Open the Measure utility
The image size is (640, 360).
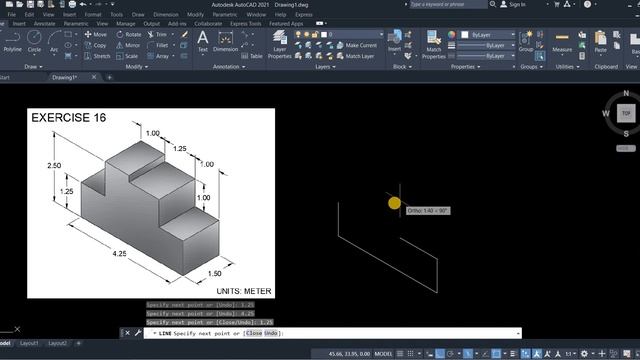pos(562,42)
